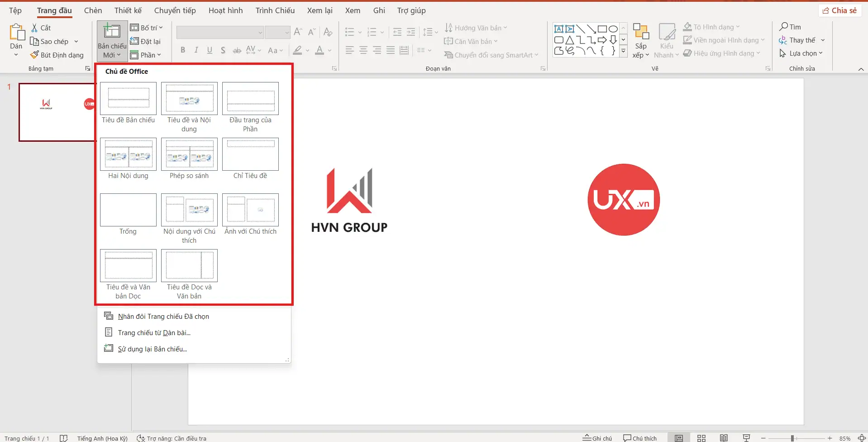Expand the shapes gallery with More arrow
The image size is (868, 442).
click(624, 51)
